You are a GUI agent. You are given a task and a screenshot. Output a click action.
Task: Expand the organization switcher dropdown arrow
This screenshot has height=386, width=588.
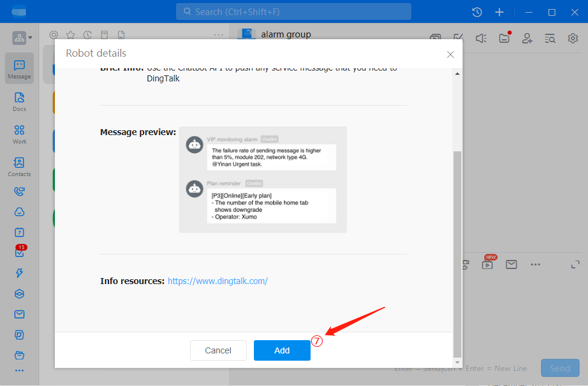(x=30, y=37)
